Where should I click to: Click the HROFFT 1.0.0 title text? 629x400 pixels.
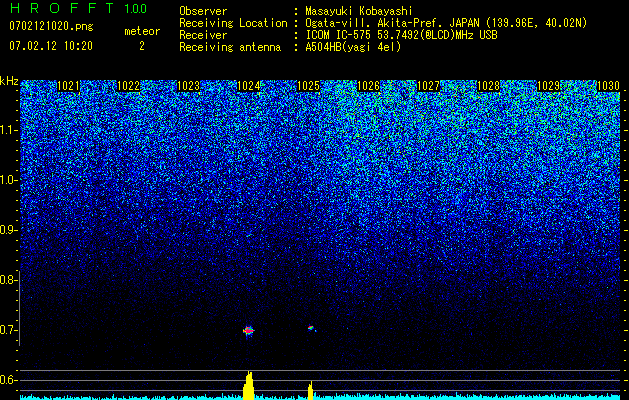[79, 8]
